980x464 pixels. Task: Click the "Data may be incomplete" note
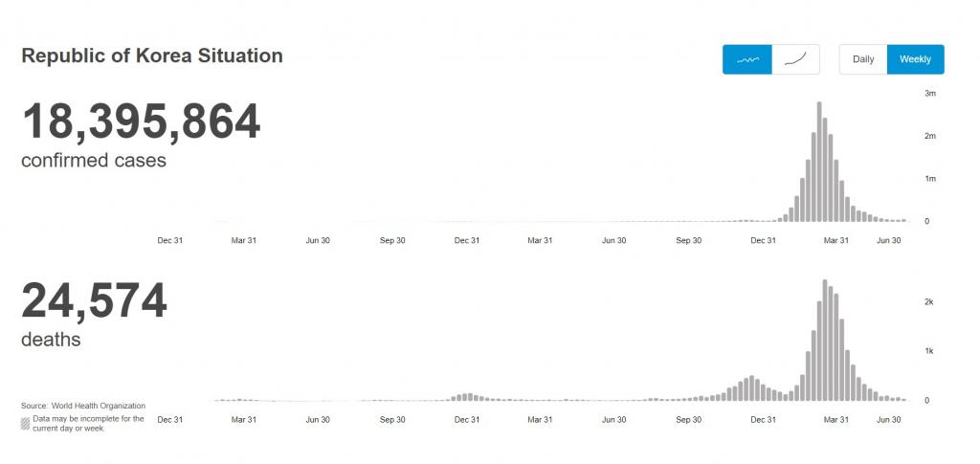88,423
